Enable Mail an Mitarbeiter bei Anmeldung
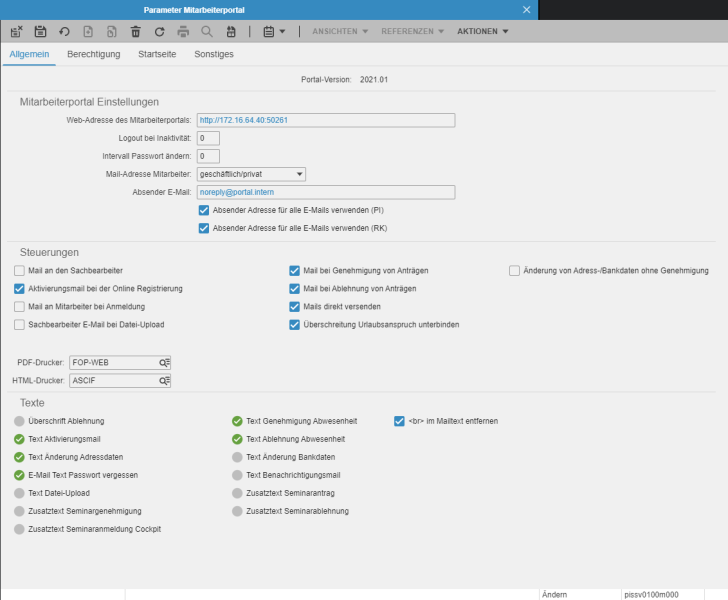The width and height of the screenshot is (728, 600). coord(19,307)
